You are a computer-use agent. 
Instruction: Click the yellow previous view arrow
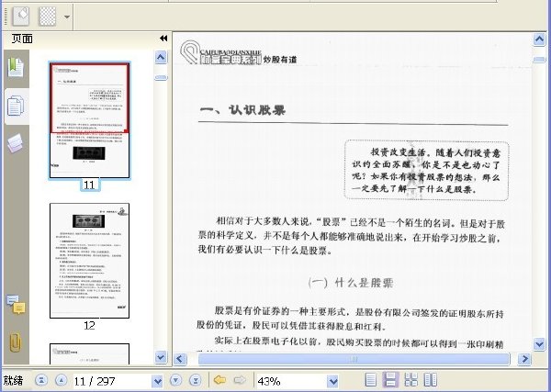219,380
